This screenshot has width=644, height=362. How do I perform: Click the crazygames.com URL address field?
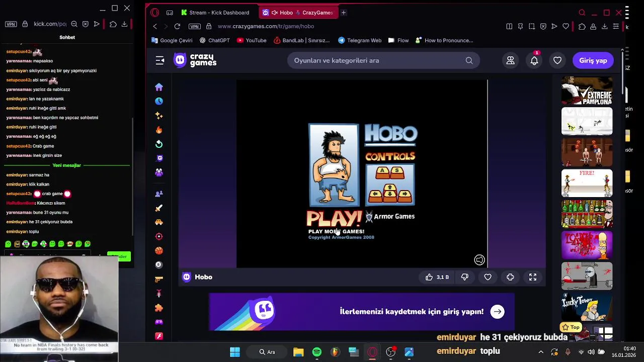[x=266, y=26]
